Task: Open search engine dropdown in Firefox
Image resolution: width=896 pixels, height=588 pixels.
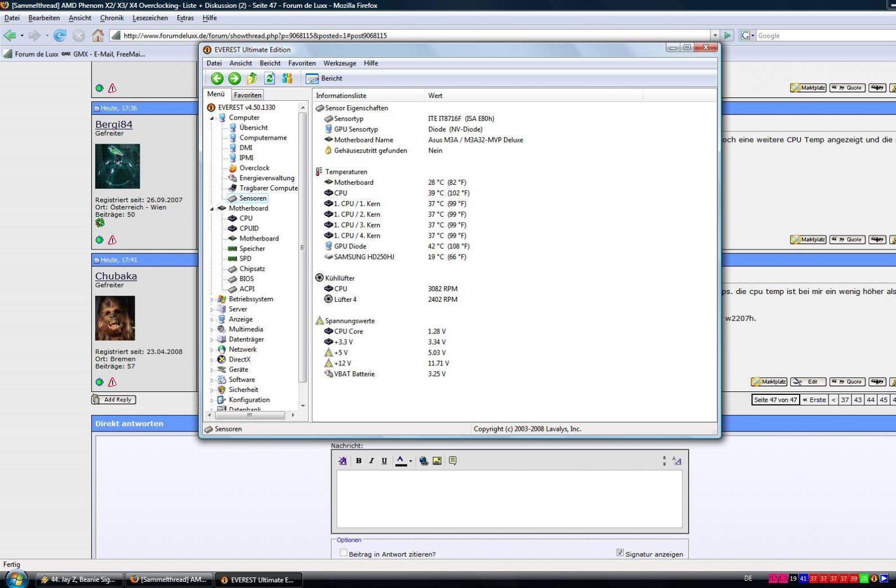Action: (x=753, y=35)
